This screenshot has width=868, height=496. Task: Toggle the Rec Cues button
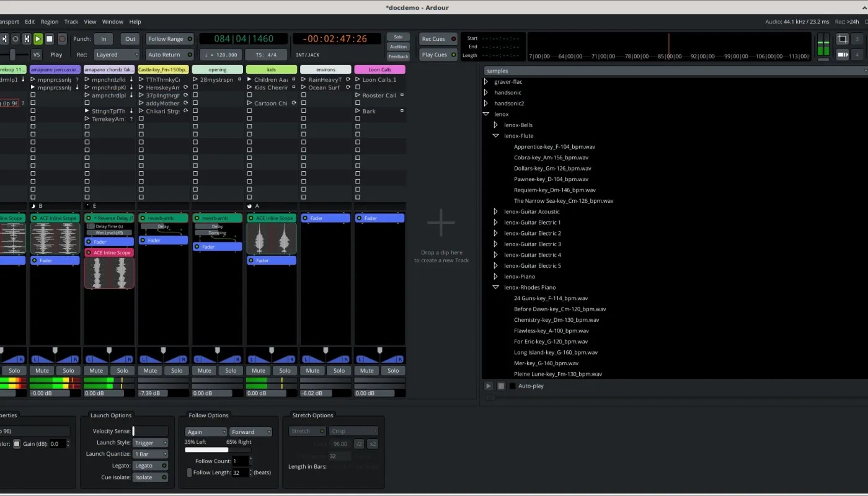[438, 39]
